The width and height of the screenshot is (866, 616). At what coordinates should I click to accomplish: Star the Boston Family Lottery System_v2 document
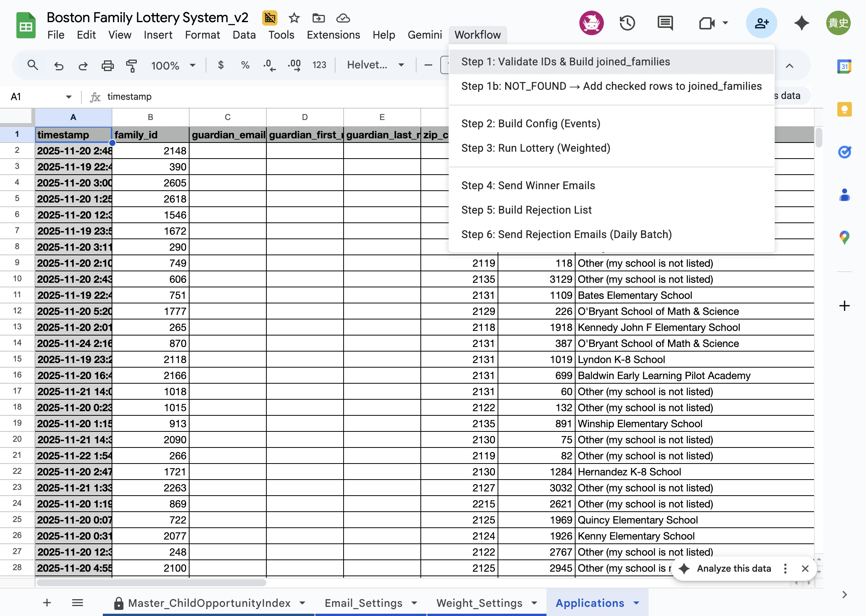[294, 18]
